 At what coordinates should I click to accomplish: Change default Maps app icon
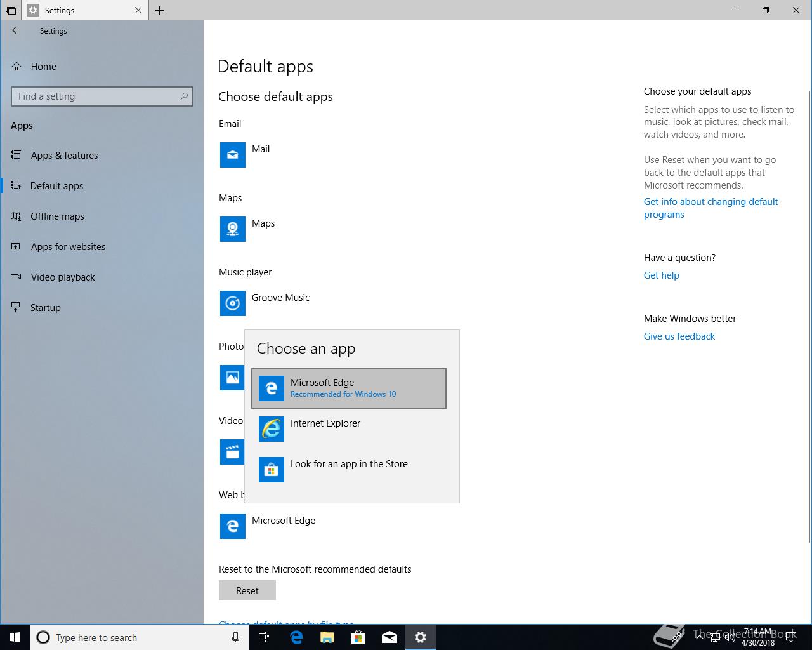click(233, 229)
